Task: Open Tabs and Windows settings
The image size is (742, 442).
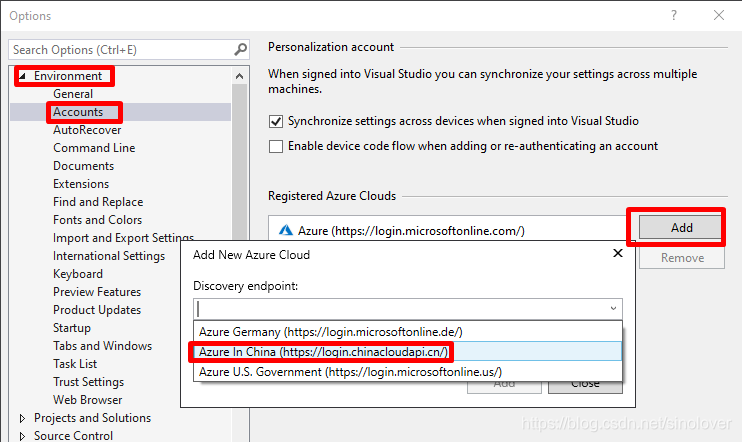Action: 102,345
